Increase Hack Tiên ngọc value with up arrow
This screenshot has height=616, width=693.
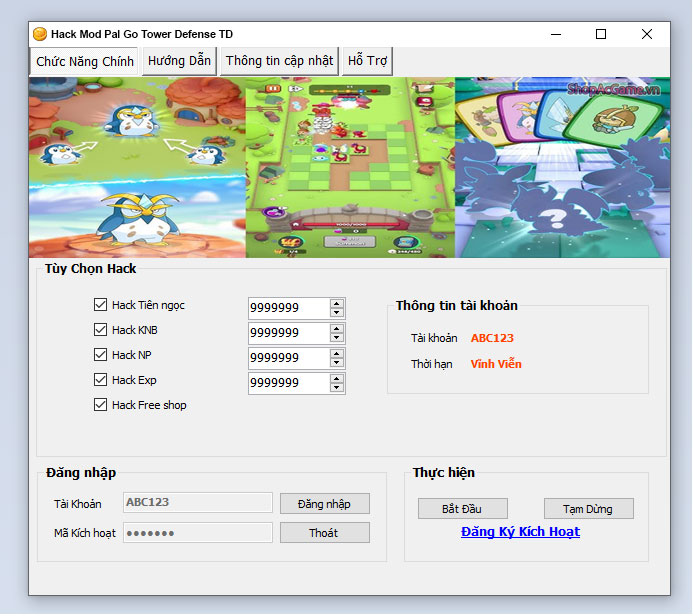coord(337,304)
